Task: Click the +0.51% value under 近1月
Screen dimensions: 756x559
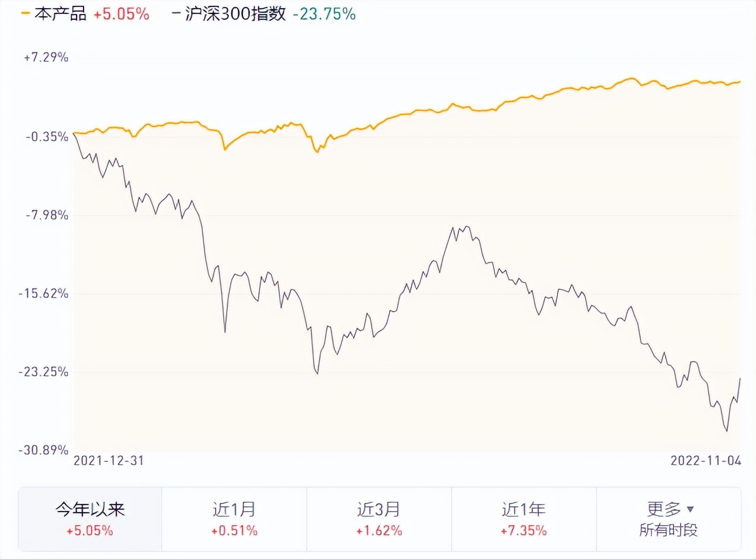Action: 234,532
